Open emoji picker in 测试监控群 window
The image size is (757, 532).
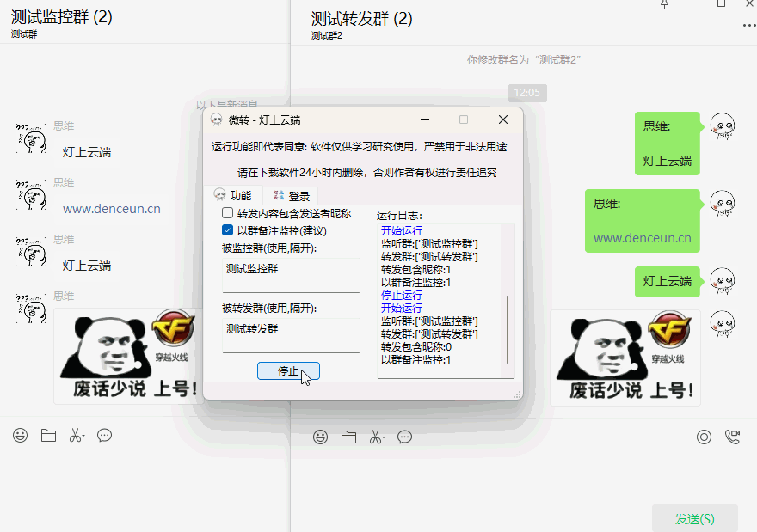click(x=20, y=436)
